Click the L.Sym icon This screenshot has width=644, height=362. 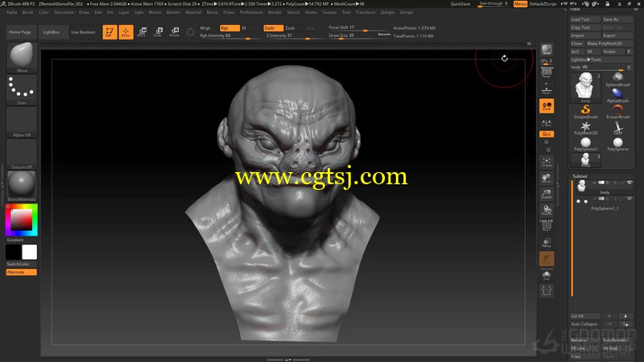pyautogui.click(x=547, y=123)
